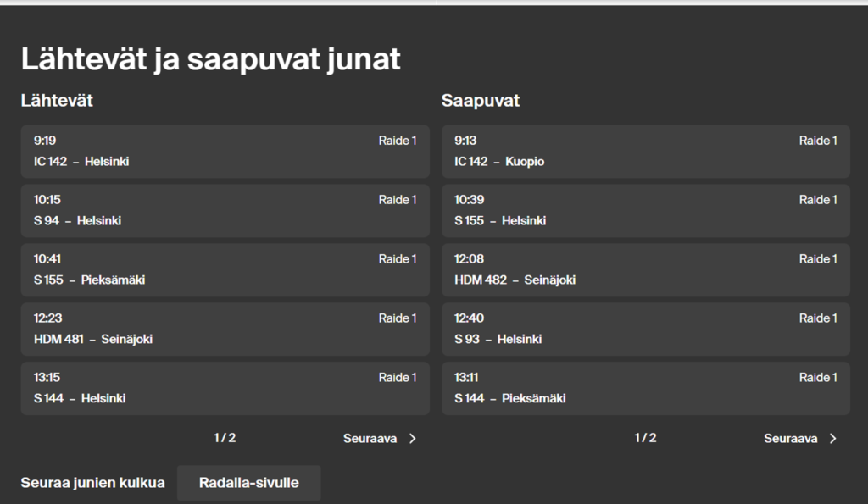Open the 10:41 S 155 Pieksämäki departure

pyautogui.click(x=225, y=270)
